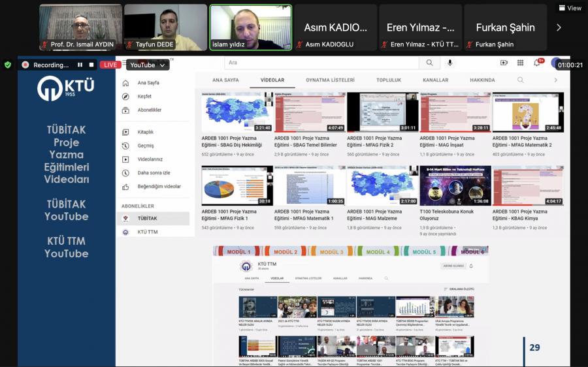Image resolution: width=588 pixels, height=367 pixels.
Task: Open the KTÜ TTM YouTube link
Action: (67, 247)
